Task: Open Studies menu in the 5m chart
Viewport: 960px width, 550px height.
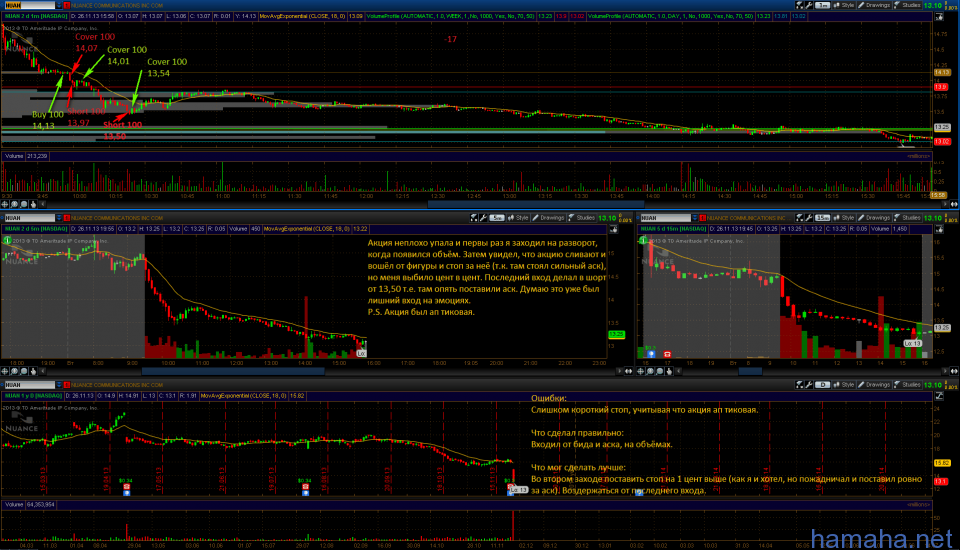Action: pos(582,218)
